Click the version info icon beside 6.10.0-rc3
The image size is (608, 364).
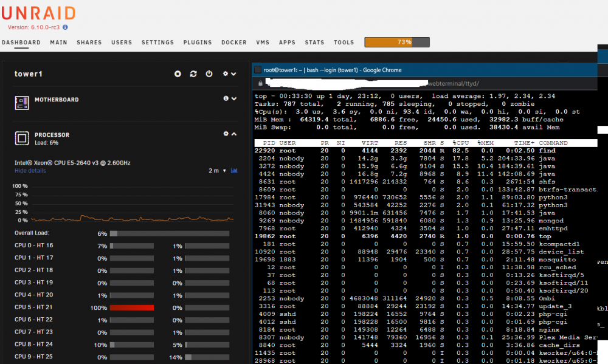[x=65, y=27]
